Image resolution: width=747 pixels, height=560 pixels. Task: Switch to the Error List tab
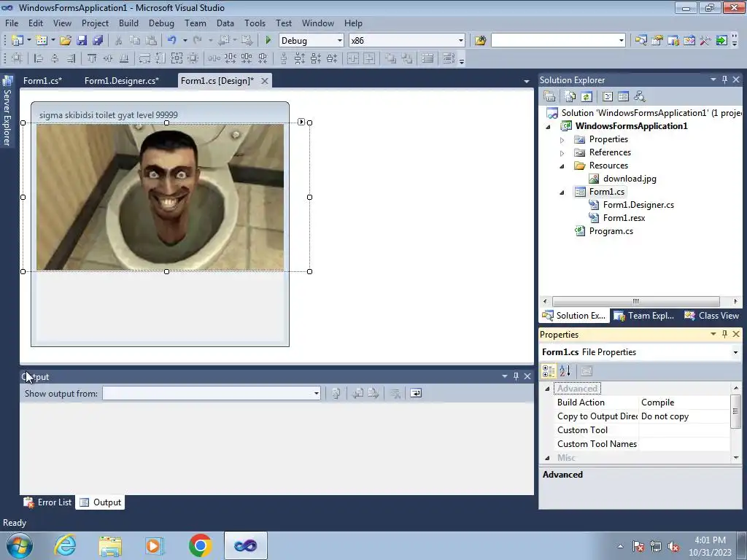click(48, 502)
